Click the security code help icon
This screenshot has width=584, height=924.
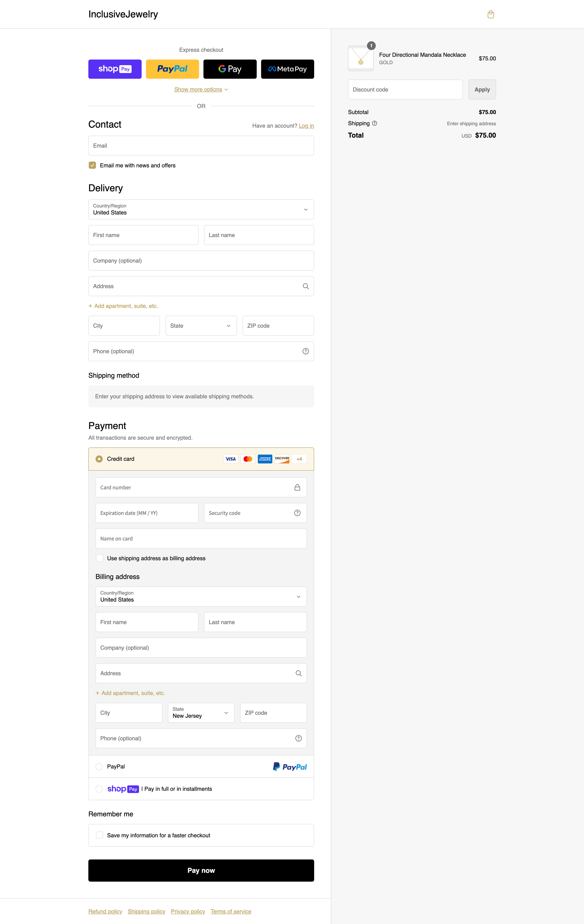(x=297, y=513)
